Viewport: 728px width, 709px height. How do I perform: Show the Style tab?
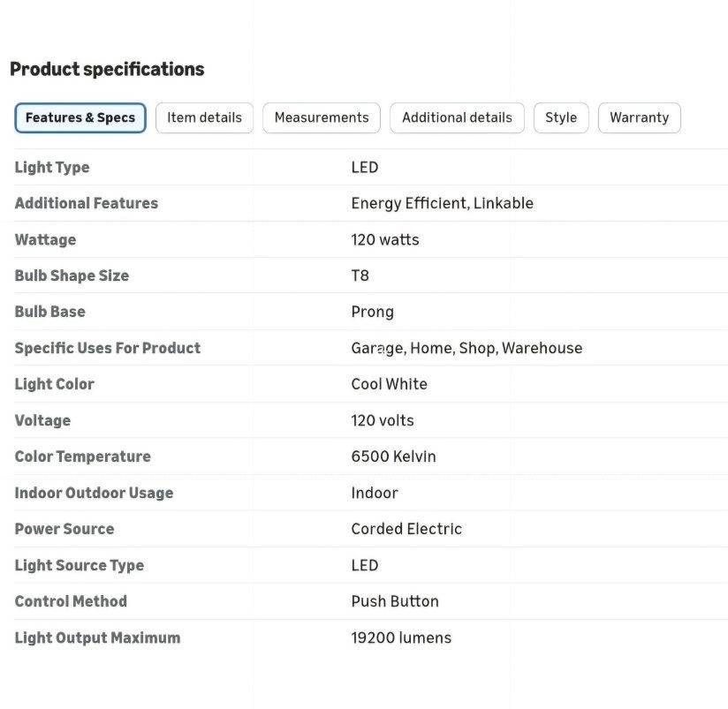(561, 117)
